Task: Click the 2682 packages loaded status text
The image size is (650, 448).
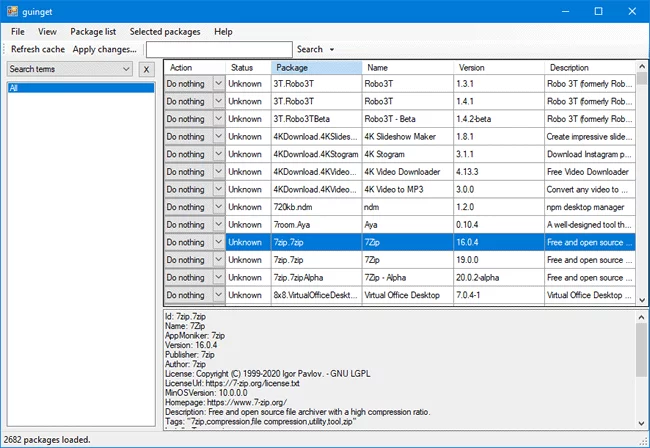Action: (x=47, y=440)
